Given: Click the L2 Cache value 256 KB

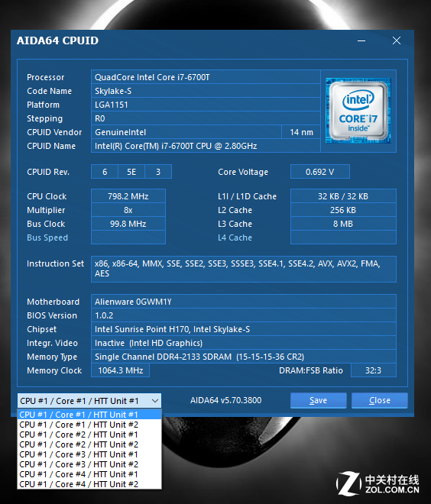Looking at the screenshot, I should point(343,210).
